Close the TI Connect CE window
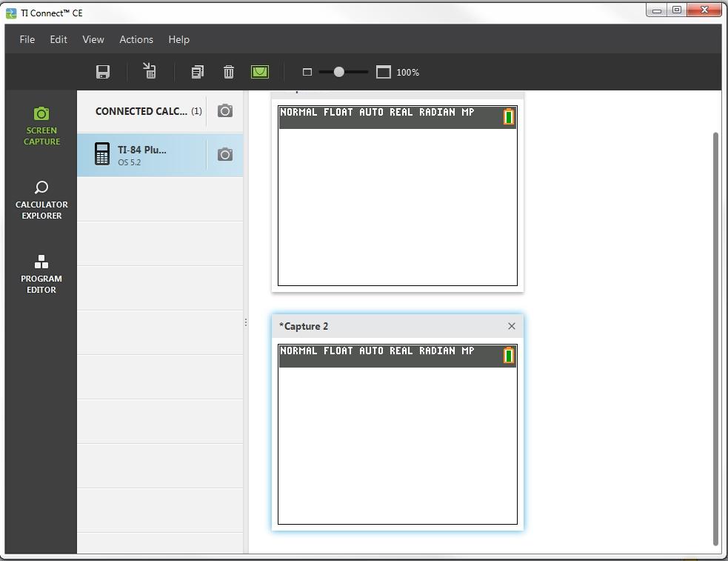This screenshot has width=728, height=561. (x=704, y=10)
